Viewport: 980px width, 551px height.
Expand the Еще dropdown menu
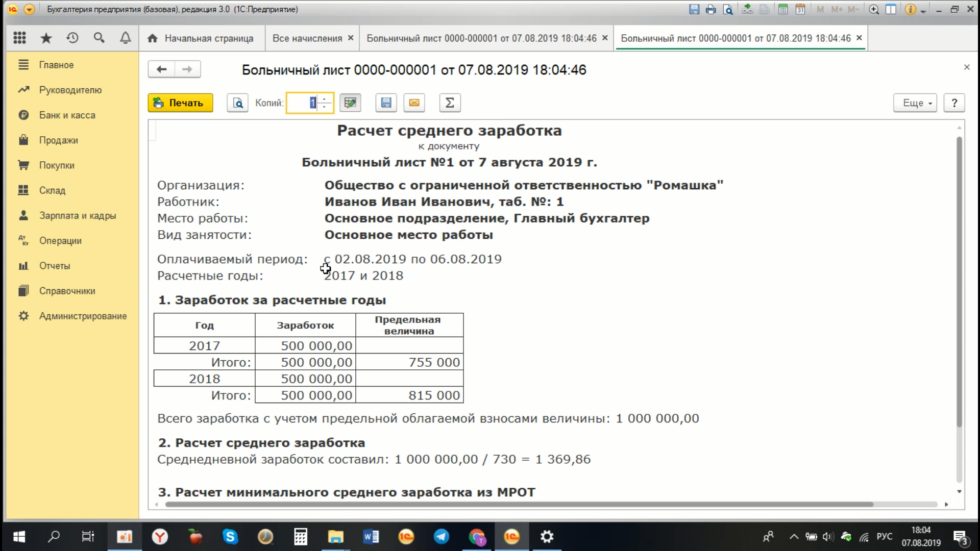(915, 103)
